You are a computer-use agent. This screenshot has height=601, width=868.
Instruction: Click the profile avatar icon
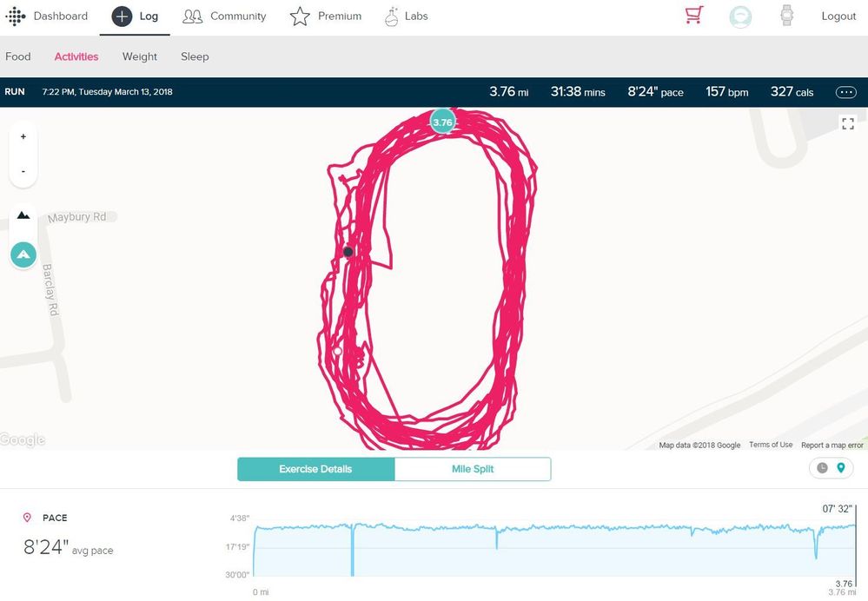[740, 17]
